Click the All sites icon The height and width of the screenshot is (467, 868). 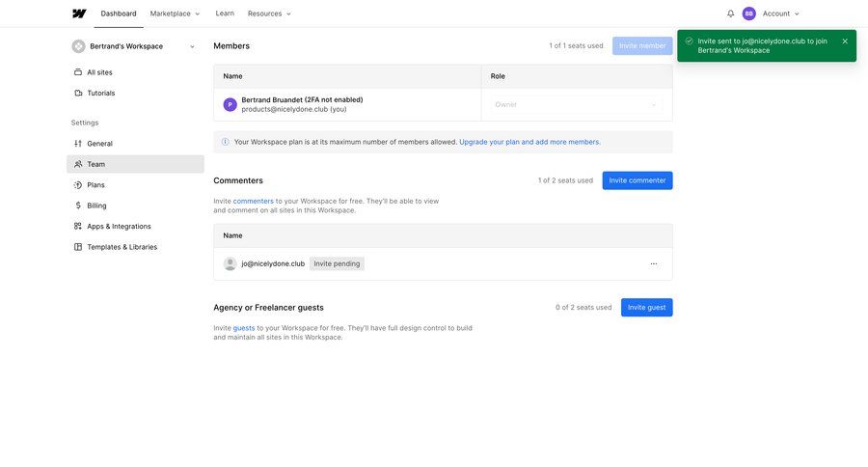(78, 72)
